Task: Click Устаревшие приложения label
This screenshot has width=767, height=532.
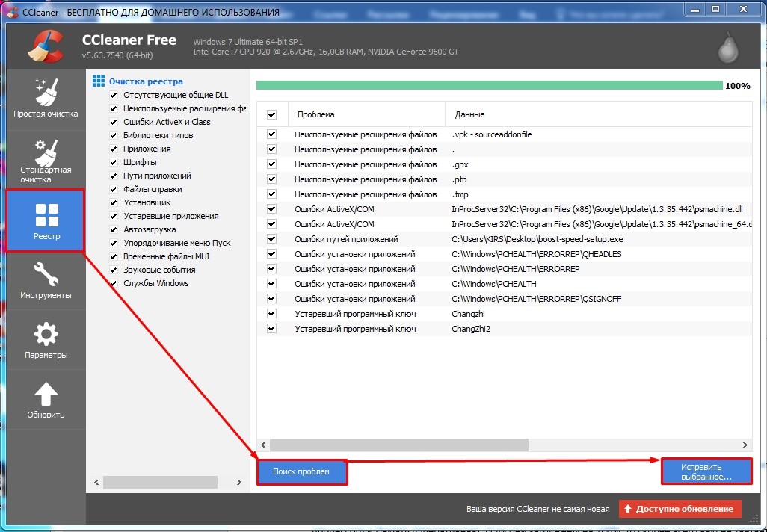Action: 170,216
